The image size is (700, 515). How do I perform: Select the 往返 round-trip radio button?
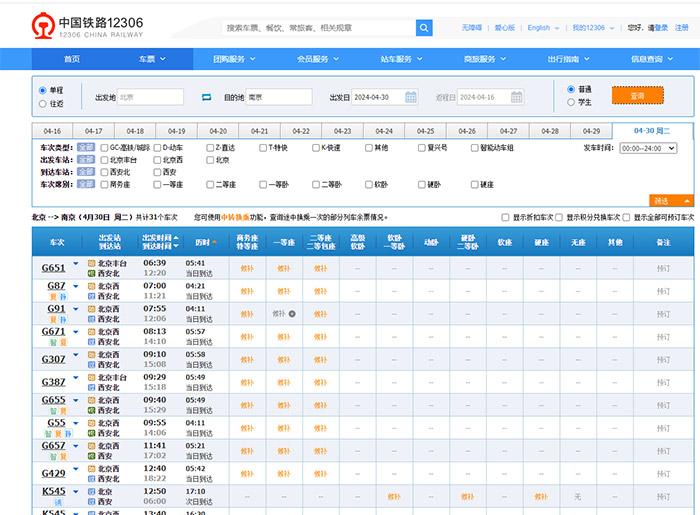coord(43,103)
